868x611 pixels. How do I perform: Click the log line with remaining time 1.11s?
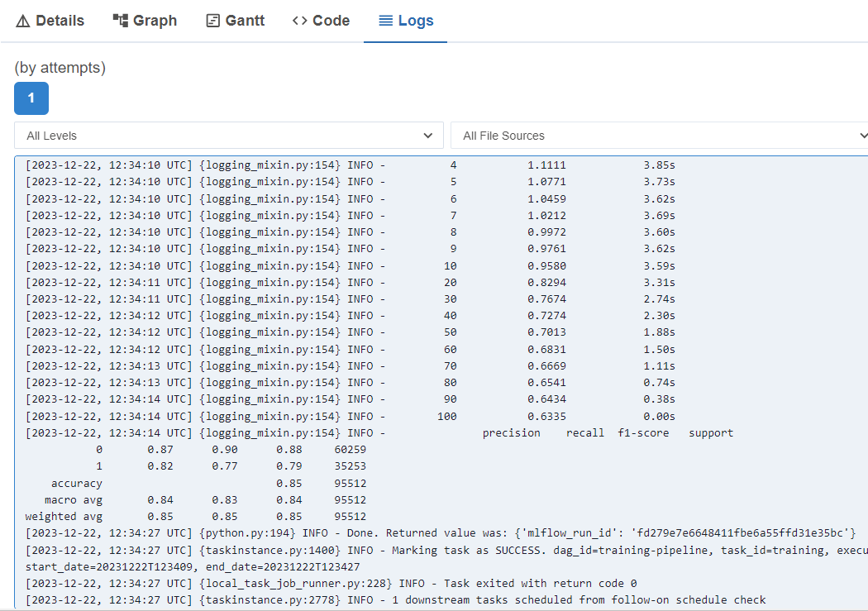click(x=350, y=365)
